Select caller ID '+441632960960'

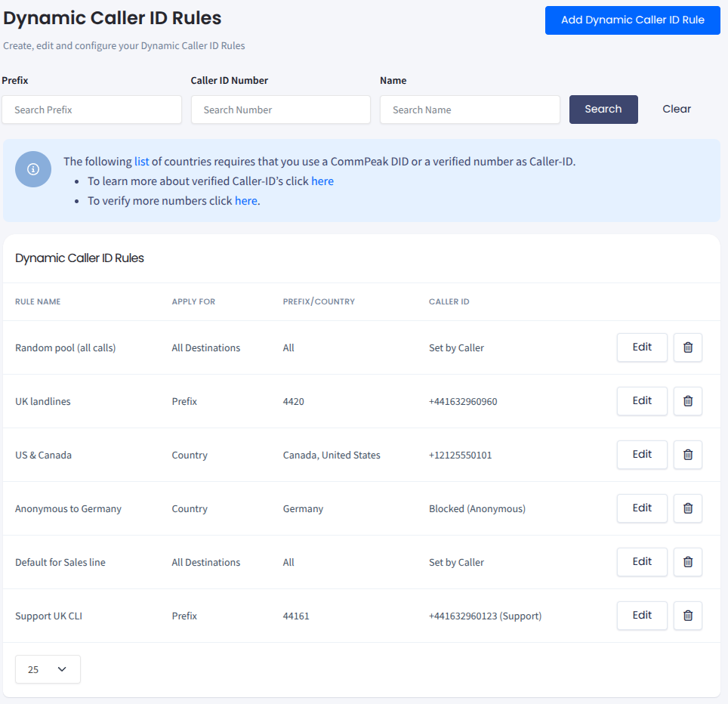[463, 401]
